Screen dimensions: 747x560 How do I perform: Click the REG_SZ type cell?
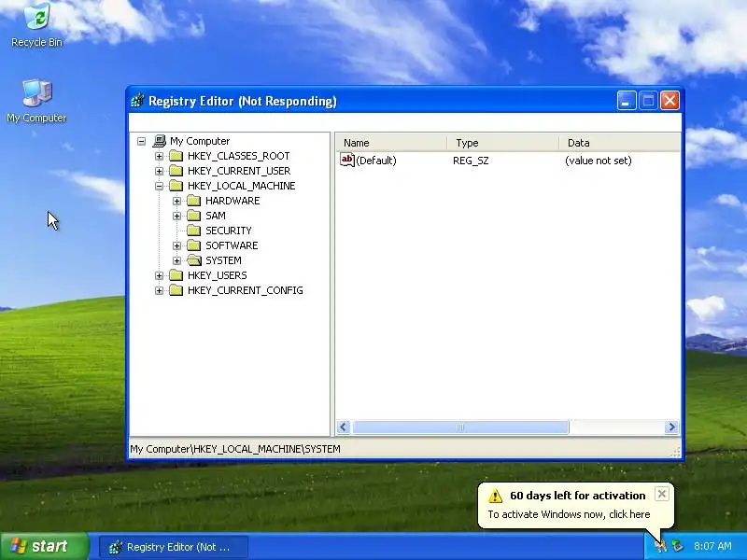[471, 161]
